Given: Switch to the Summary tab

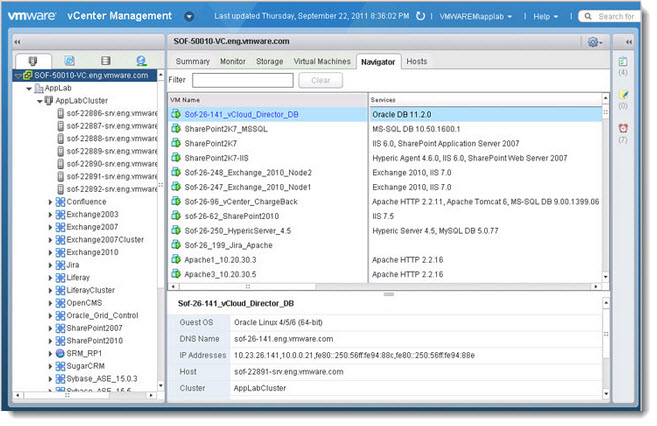Looking at the screenshot, I should click(x=192, y=62).
